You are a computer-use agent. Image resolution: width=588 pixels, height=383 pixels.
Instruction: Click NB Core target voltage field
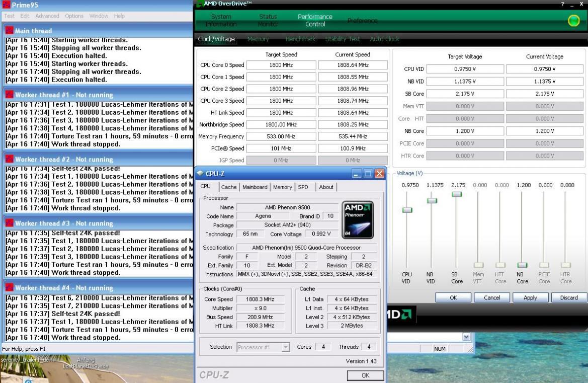tap(465, 131)
